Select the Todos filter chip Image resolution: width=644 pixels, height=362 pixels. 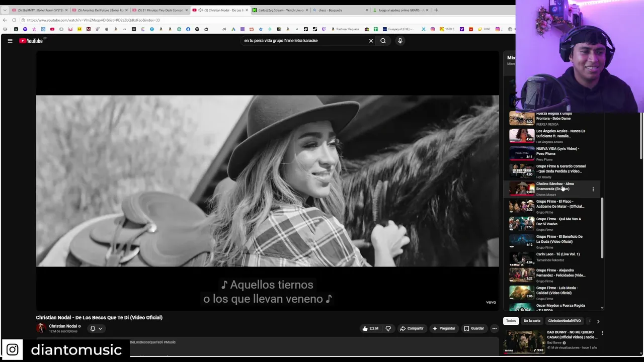[511, 321]
